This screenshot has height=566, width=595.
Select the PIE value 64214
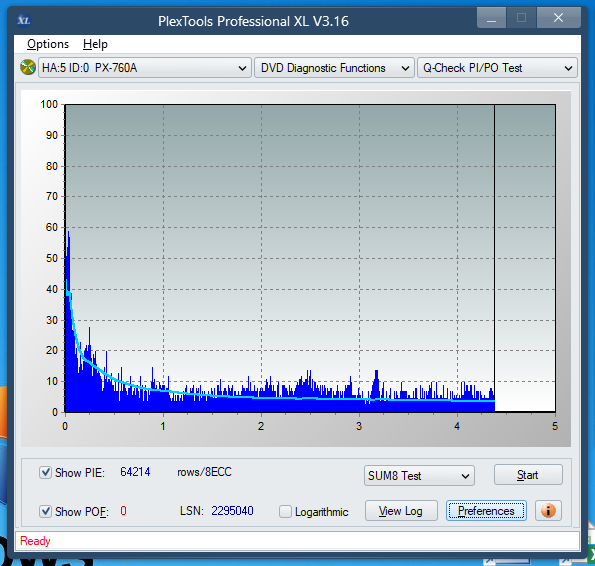pos(135,472)
